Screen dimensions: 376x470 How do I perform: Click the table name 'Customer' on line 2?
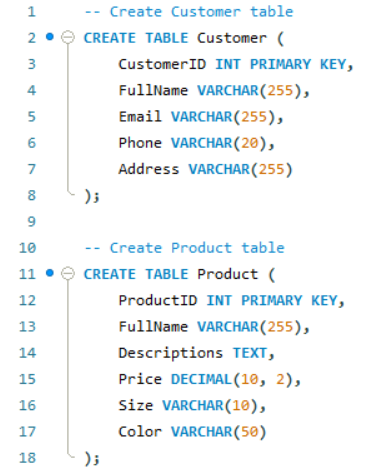[232, 38]
